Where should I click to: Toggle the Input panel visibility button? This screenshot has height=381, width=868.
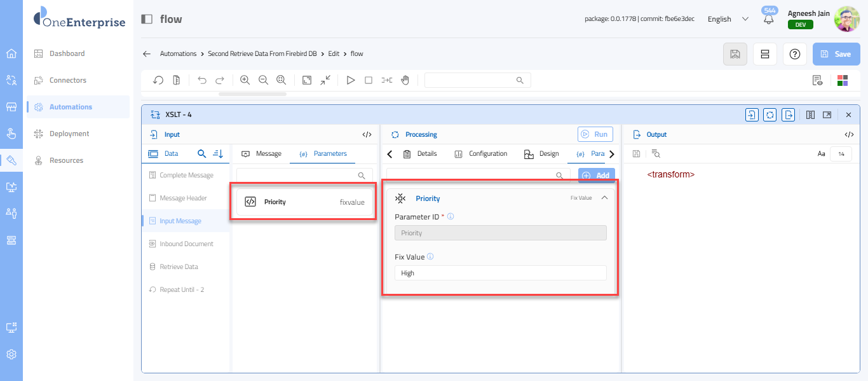pos(752,114)
